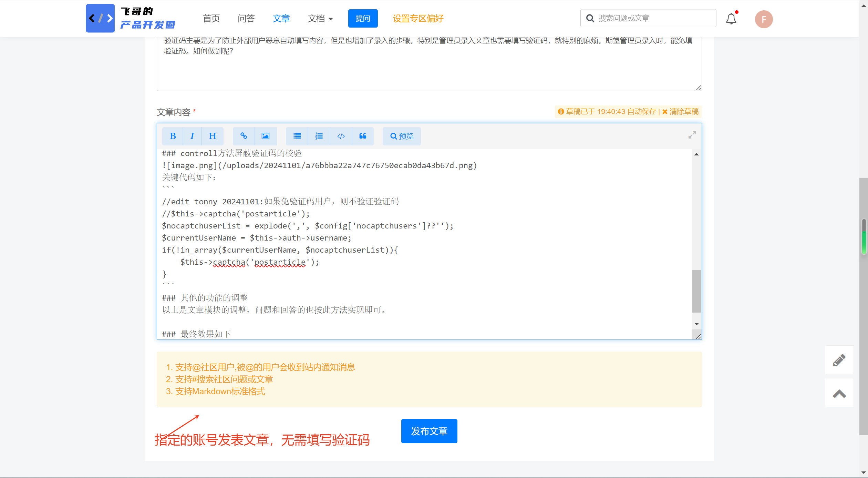The image size is (868, 478).
Task: Insert a hyperlink via the link icon
Action: (244, 136)
